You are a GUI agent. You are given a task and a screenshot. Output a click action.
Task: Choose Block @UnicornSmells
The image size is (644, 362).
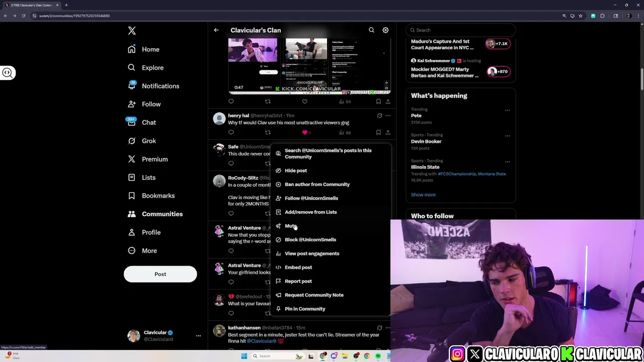(x=331, y=240)
